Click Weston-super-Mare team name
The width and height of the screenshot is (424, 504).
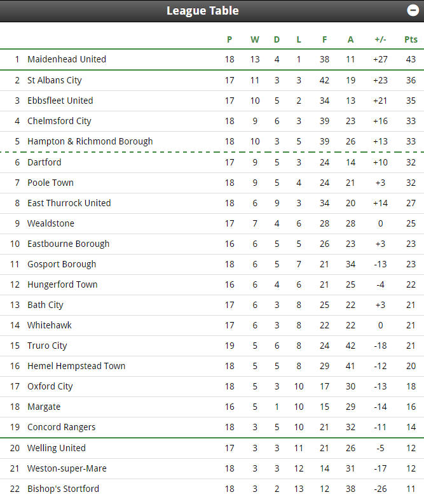coord(67,468)
